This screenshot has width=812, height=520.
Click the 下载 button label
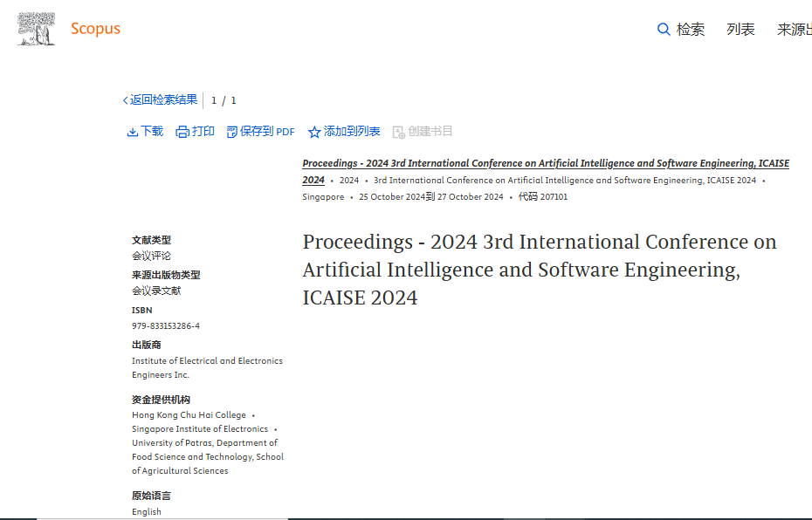coord(152,132)
